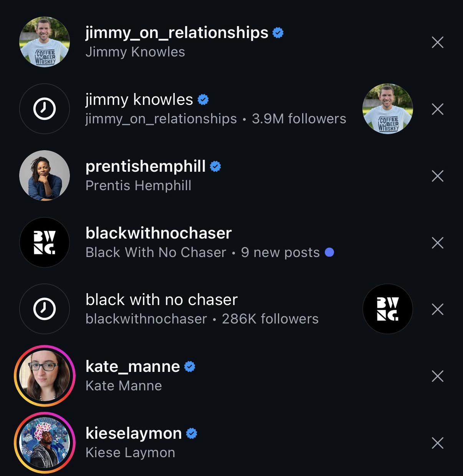Remove the "jimmy knowles" search query

(437, 109)
